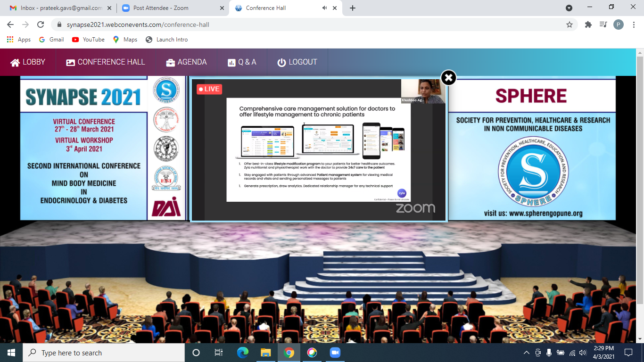Mute audio on Conference Hall tab
The width and height of the screenshot is (644, 362).
325,8
